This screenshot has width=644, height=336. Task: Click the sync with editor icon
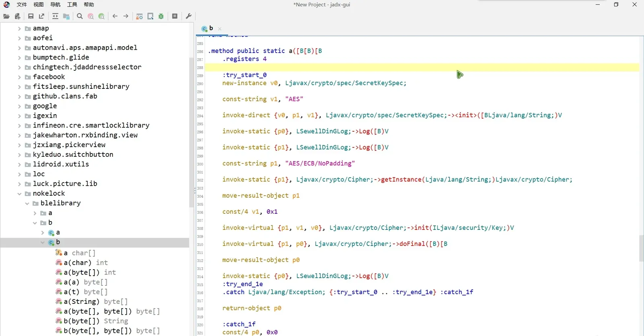tap(55, 16)
